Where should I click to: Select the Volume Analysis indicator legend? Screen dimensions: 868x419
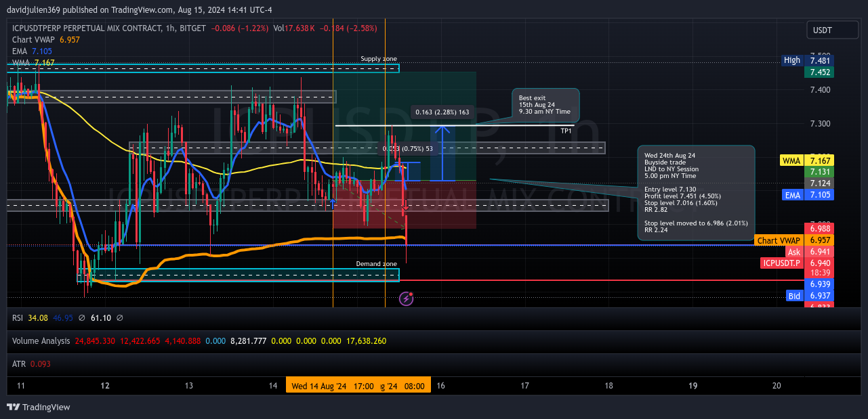tap(41, 340)
